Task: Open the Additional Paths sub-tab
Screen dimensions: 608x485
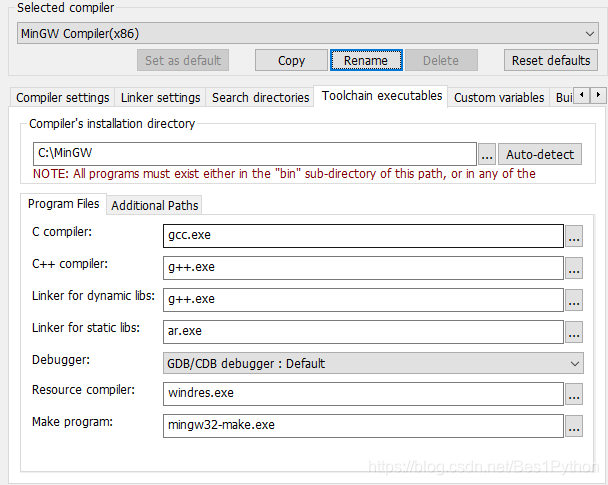Action: click(154, 205)
